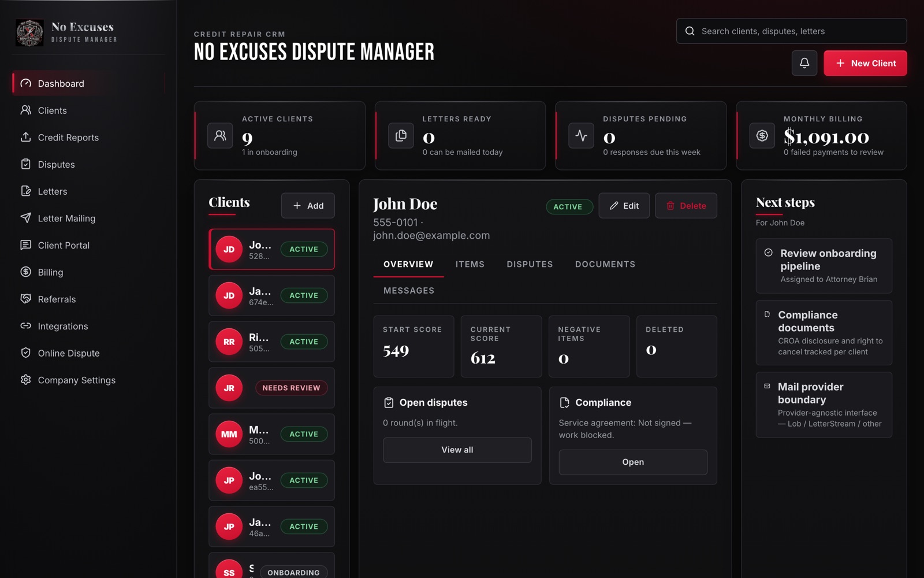Click the Disputes Pending activity icon
Viewport: 924px width, 578px height.
[581, 136]
